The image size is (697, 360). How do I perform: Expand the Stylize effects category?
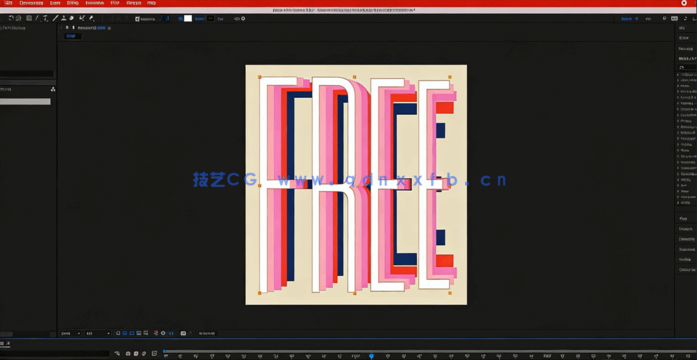click(678, 180)
